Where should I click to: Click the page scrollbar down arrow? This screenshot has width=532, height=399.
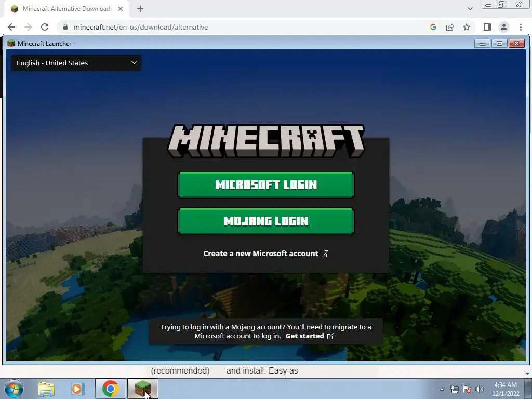click(x=528, y=373)
